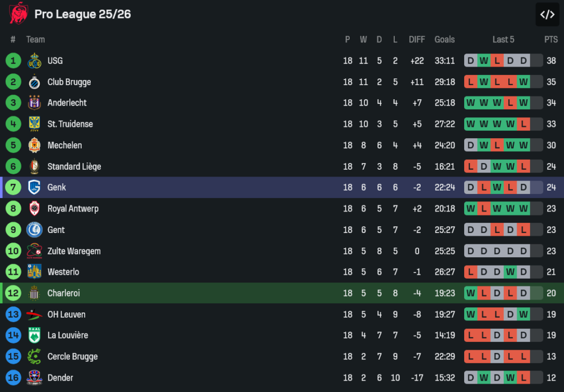Click the rank 13 blue badge
The image size is (564, 392).
point(14,314)
